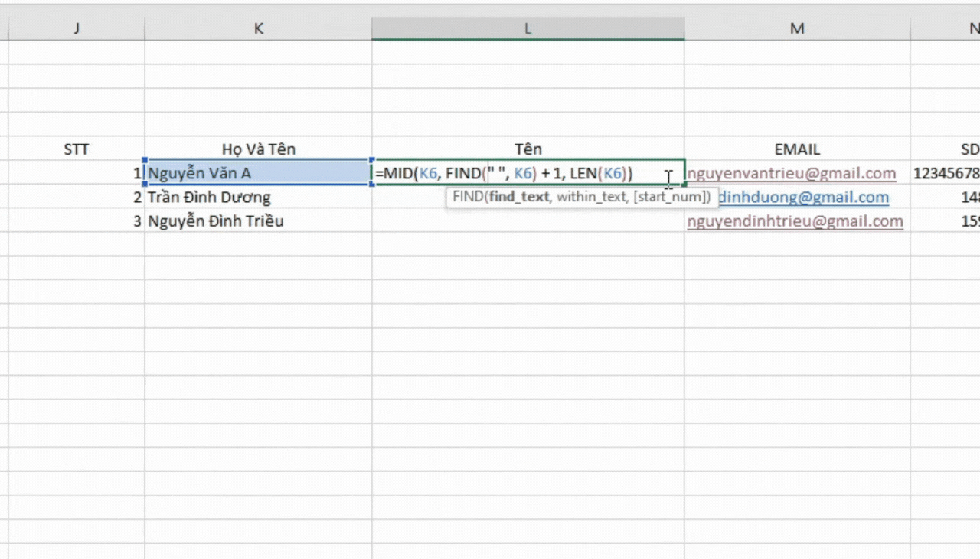Select STT cell with number 3
980x559 pixels.
pos(77,221)
